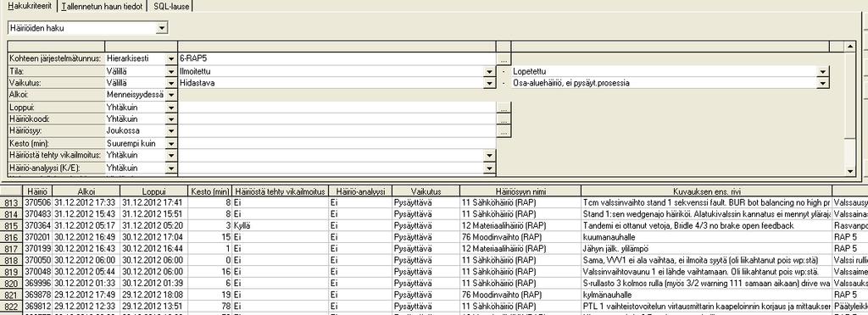This screenshot has height=315, width=868.
Task: Click the Kesto (min) value field
Action: click(337, 144)
